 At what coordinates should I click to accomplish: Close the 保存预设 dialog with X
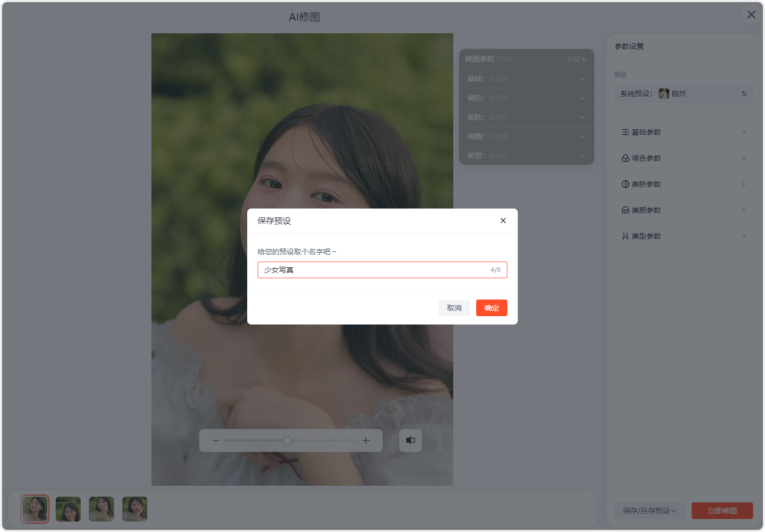tap(503, 220)
